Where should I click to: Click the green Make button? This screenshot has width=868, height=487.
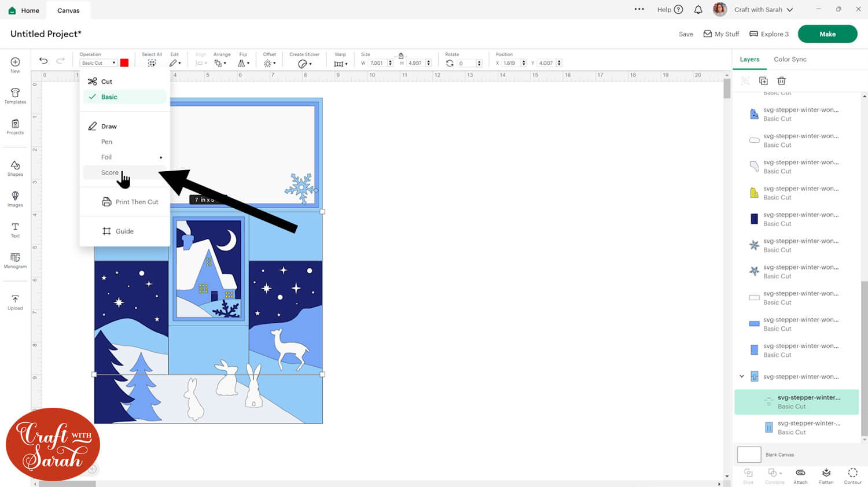pyautogui.click(x=827, y=34)
